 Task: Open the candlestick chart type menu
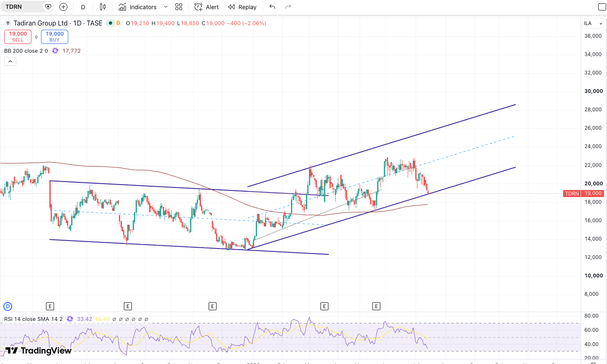[x=103, y=7]
